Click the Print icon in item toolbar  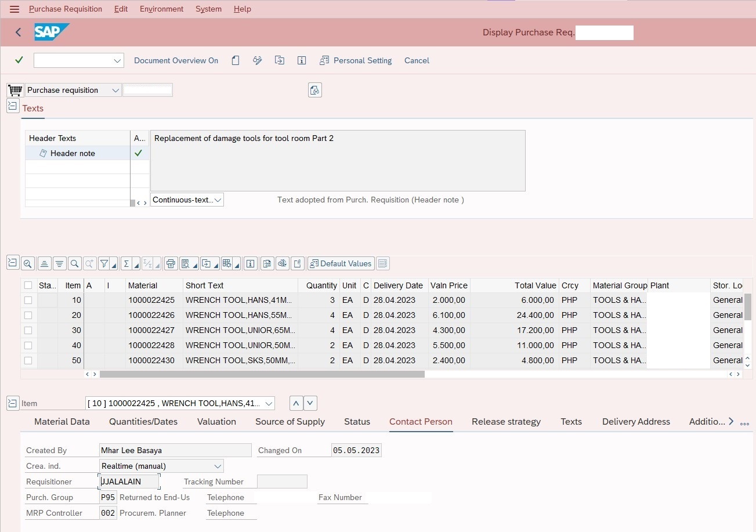[171, 263]
